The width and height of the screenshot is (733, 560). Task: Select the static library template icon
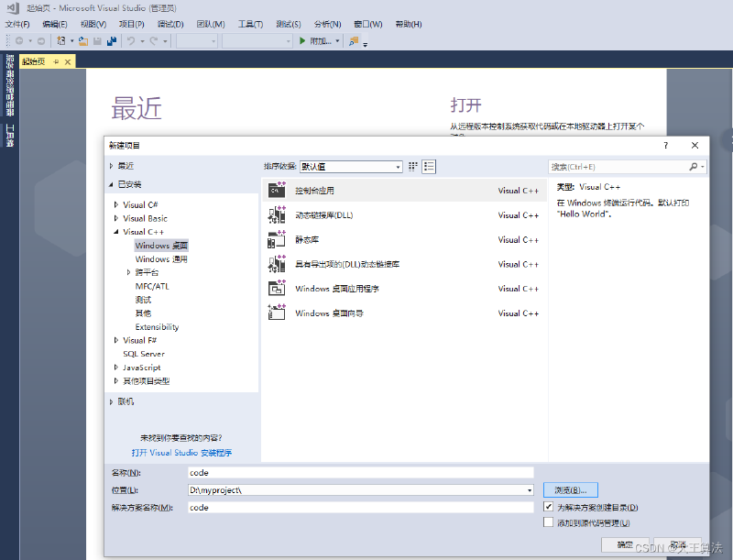[x=277, y=239]
